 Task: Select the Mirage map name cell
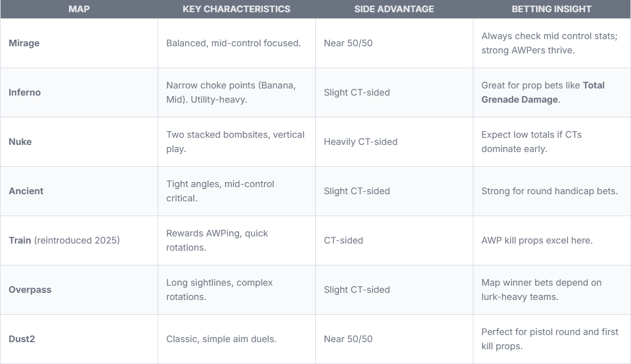pos(79,43)
